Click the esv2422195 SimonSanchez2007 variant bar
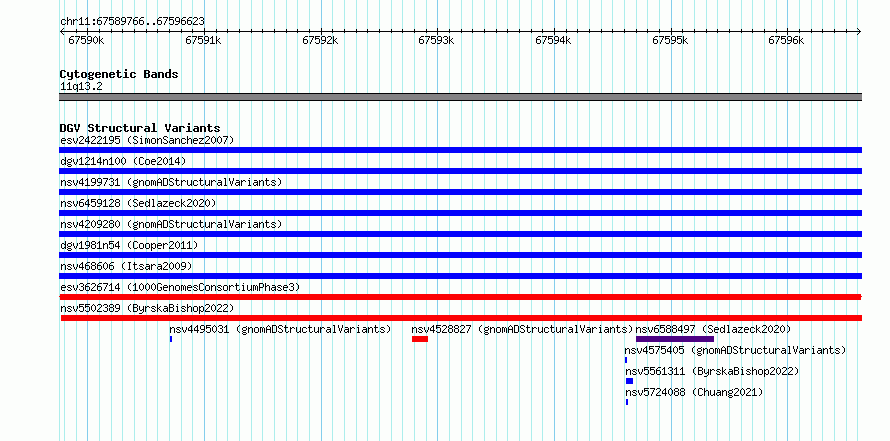 point(460,150)
